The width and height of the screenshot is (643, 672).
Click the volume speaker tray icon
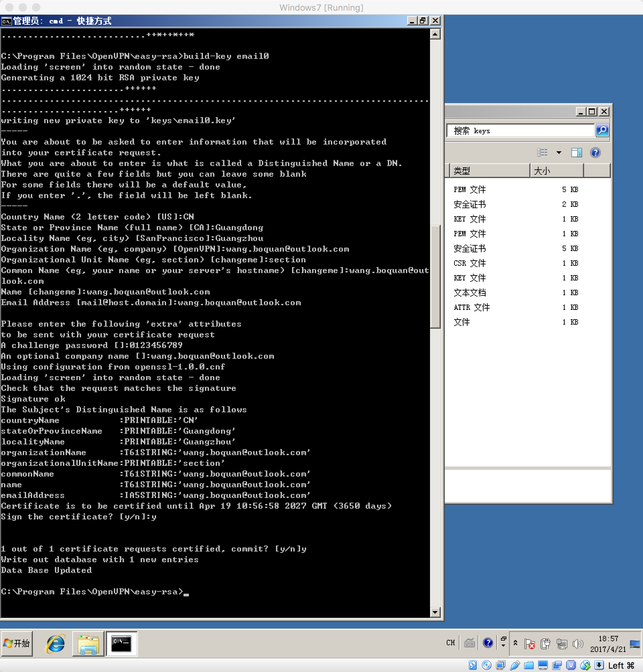[x=578, y=644]
